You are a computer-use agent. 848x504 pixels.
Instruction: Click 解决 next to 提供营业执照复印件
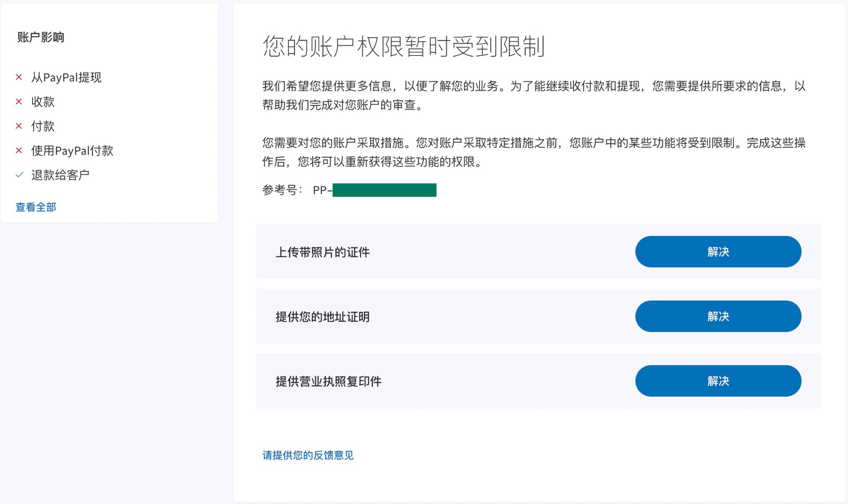(718, 381)
